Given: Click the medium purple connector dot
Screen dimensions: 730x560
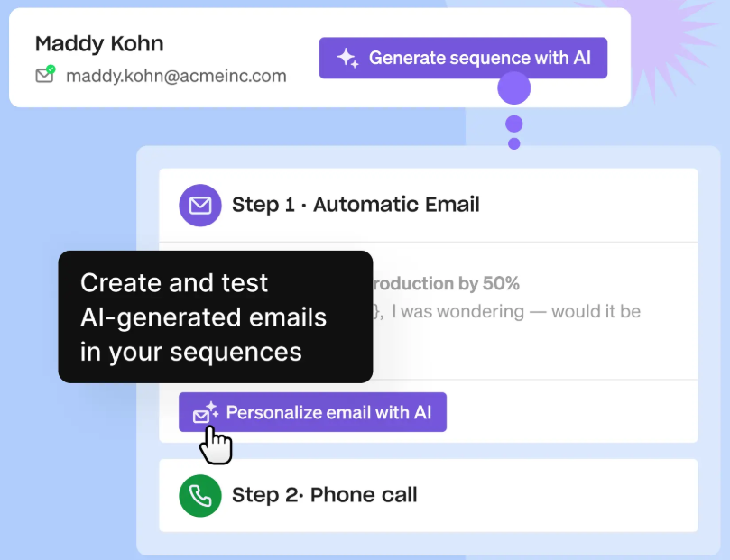Looking at the screenshot, I should [x=514, y=124].
